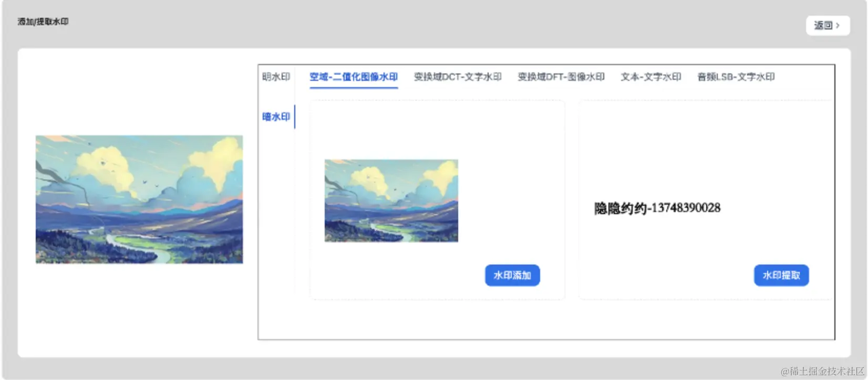Switch to the 变换域DCT-文字水印 tab
Screen dimensions: 868x380
458,77
